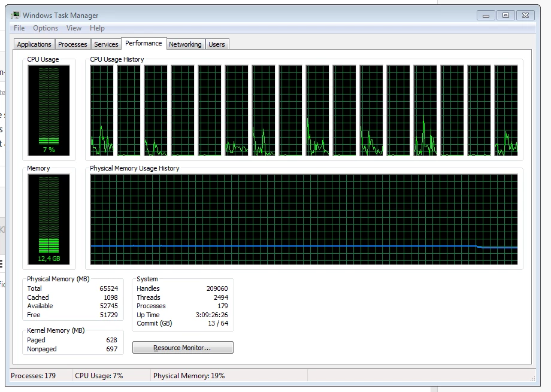Switch to the Users tab

(x=216, y=44)
